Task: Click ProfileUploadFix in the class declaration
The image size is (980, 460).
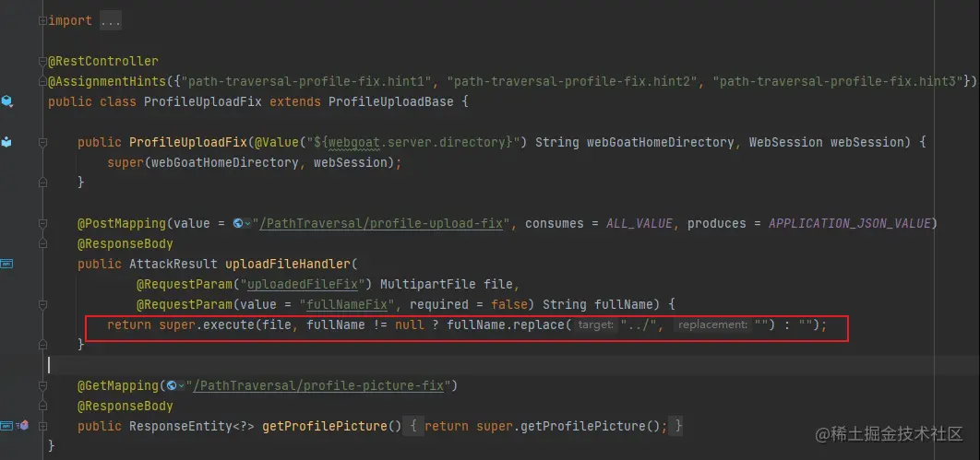Action: [203, 101]
